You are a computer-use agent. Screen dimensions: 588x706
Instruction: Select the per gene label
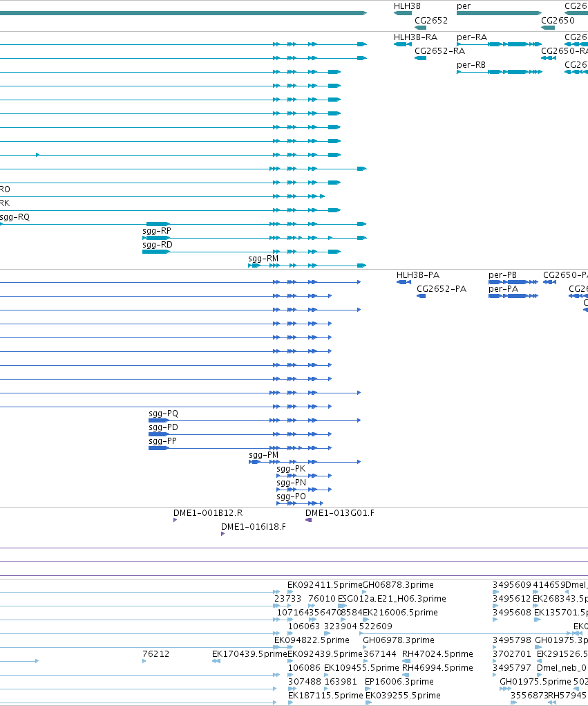click(x=464, y=6)
